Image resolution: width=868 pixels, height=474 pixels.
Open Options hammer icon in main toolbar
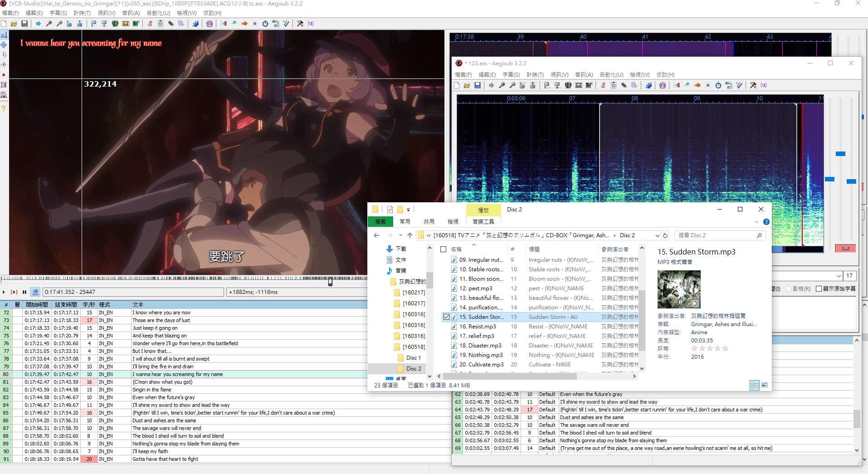tap(300, 24)
